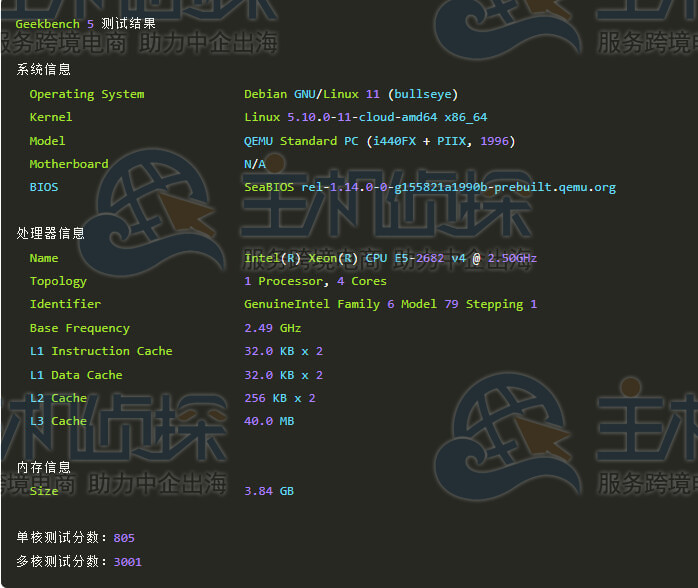Click the 256 KB x 2 L2 cache value
698x588 pixels.
coord(279,398)
